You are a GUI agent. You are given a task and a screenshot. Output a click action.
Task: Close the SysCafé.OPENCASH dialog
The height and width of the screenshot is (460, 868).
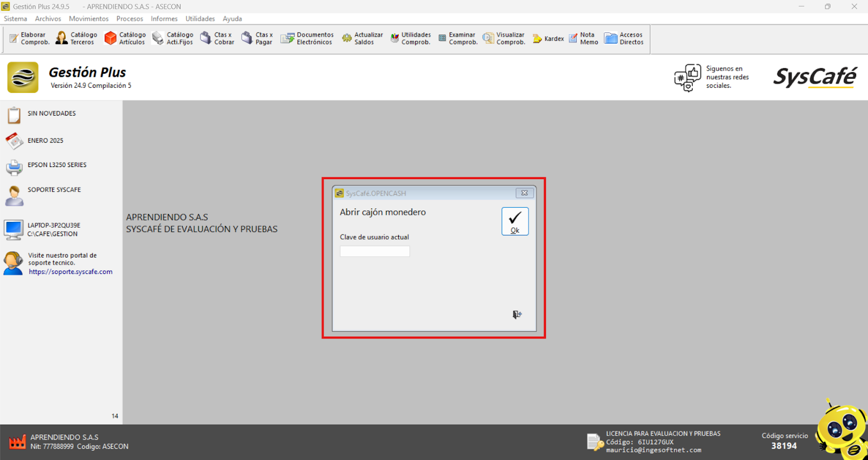pos(525,193)
